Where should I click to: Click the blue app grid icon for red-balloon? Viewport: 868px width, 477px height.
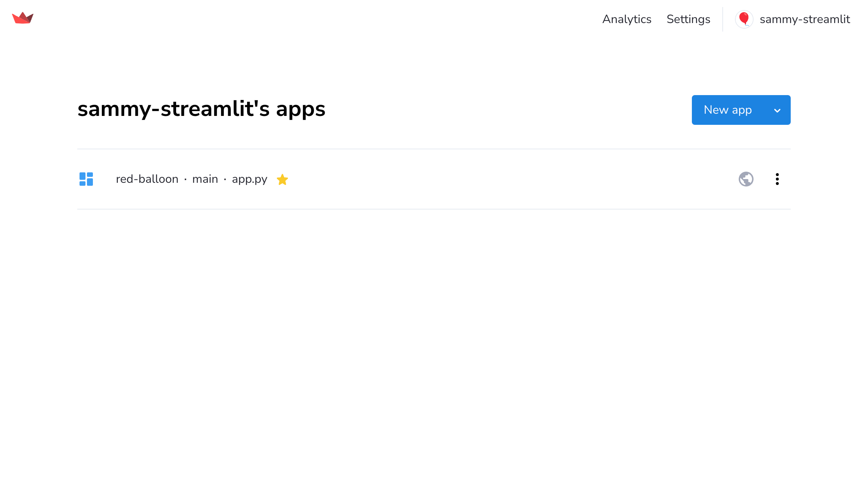coord(86,179)
